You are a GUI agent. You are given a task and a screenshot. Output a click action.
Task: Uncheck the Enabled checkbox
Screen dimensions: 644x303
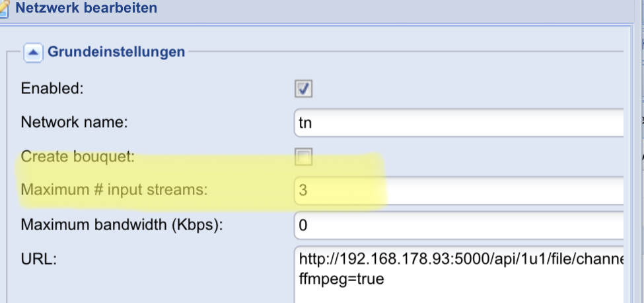304,89
